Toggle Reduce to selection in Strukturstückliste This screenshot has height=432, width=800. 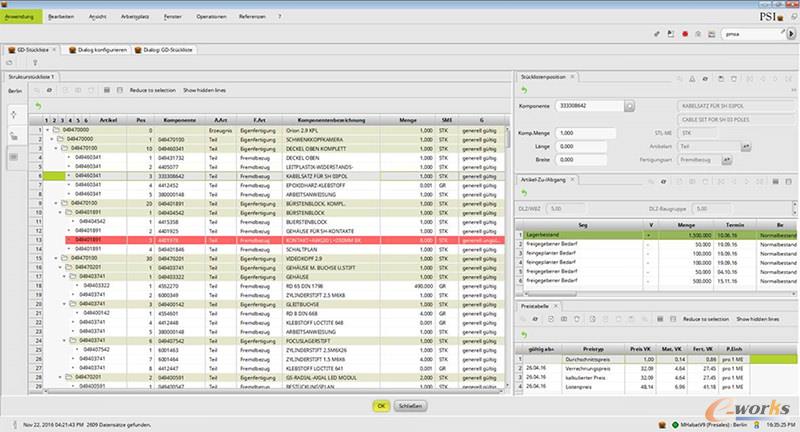pyautogui.click(x=152, y=90)
